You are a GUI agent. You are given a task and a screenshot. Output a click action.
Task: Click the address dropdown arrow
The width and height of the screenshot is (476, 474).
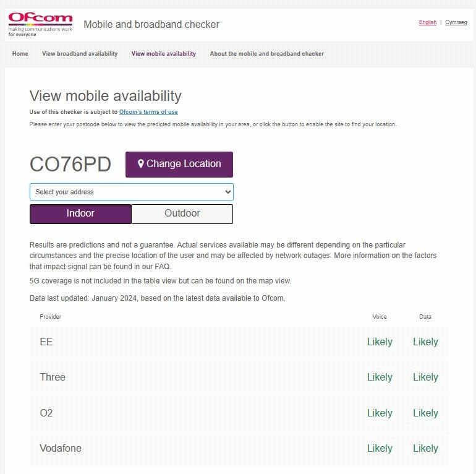coord(227,192)
